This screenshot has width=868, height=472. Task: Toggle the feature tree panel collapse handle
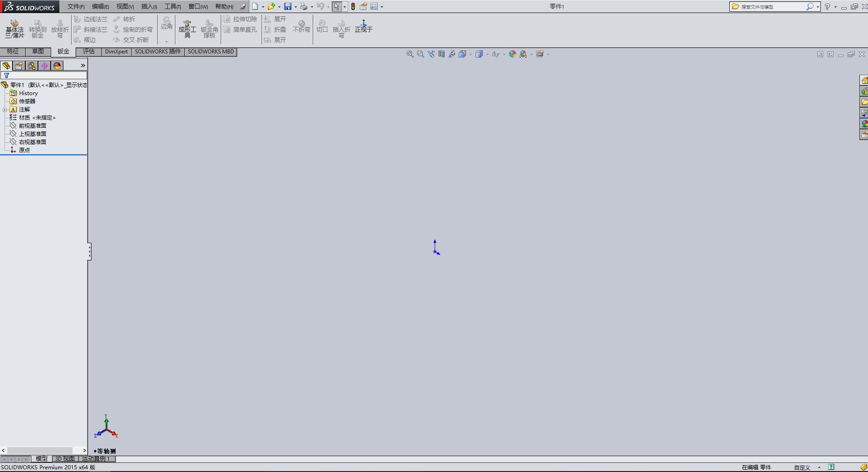pos(89,251)
